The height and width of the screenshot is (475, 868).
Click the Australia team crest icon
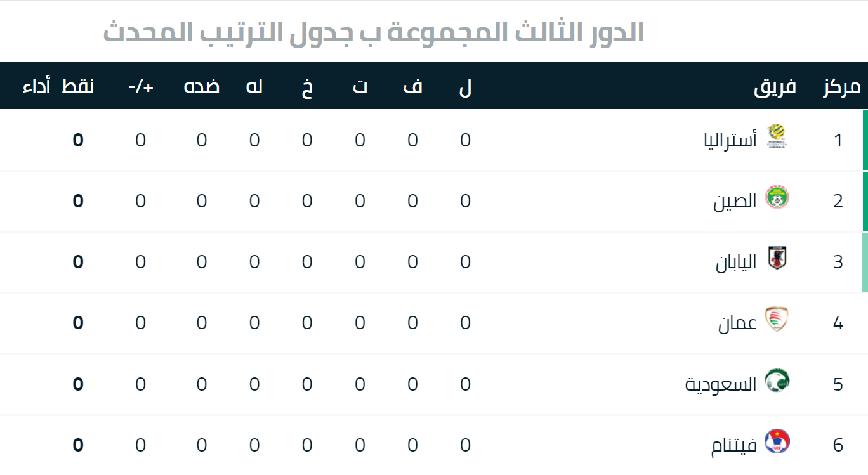click(x=777, y=136)
